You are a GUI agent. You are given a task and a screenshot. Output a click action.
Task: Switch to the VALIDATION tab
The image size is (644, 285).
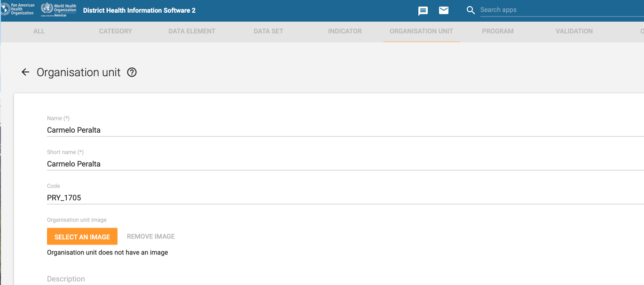click(x=574, y=31)
